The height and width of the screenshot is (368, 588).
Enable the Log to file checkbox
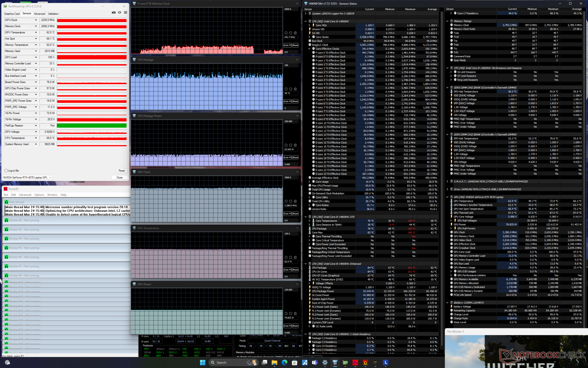tap(6, 171)
